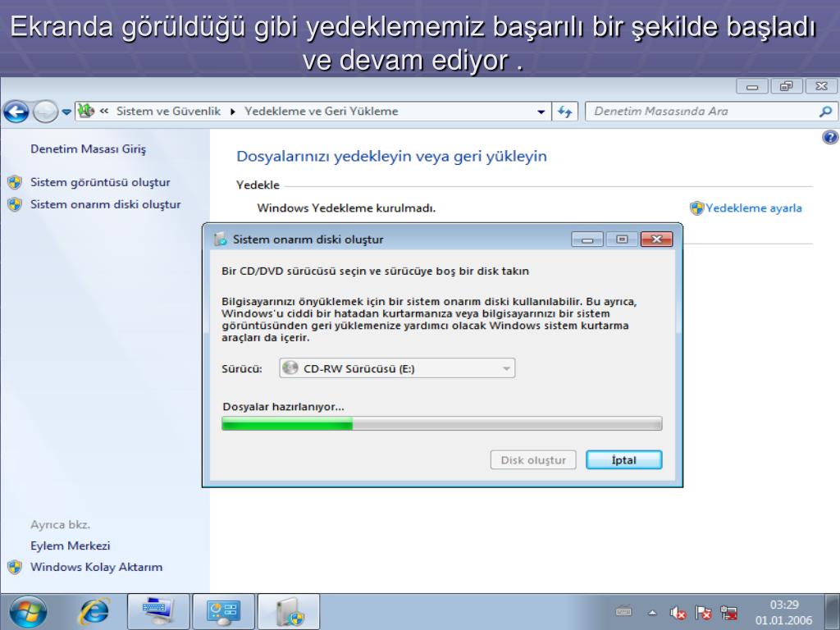Launch Internet Explorer from the taskbar
The height and width of the screenshot is (630, 840).
click(94, 612)
